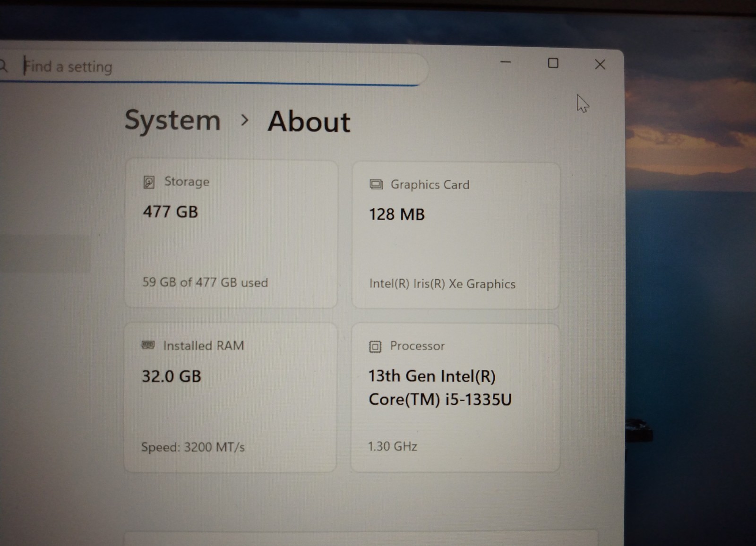Image resolution: width=756 pixels, height=546 pixels.
Task: Click the Processor chip icon
Action: (x=375, y=347)
